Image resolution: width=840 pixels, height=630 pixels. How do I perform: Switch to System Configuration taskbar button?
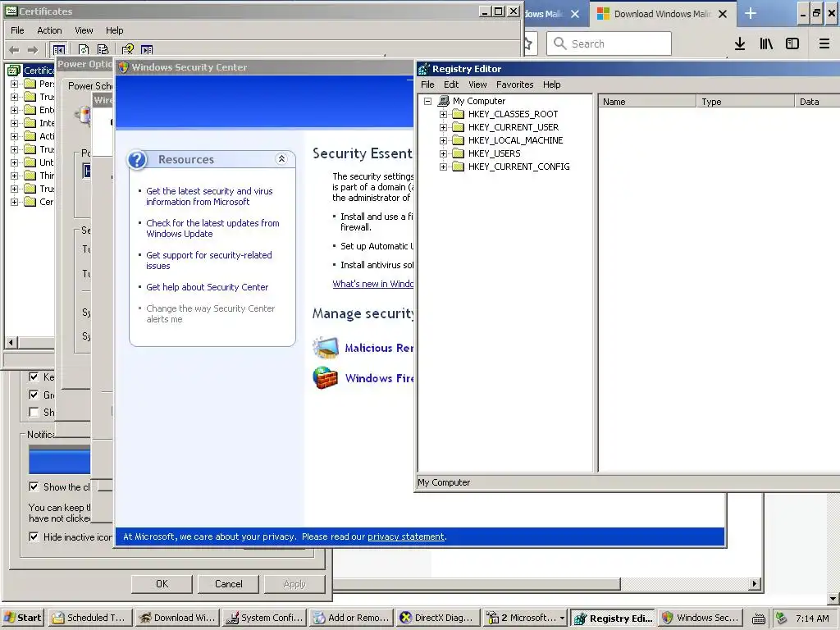click(x=263, y=618)
